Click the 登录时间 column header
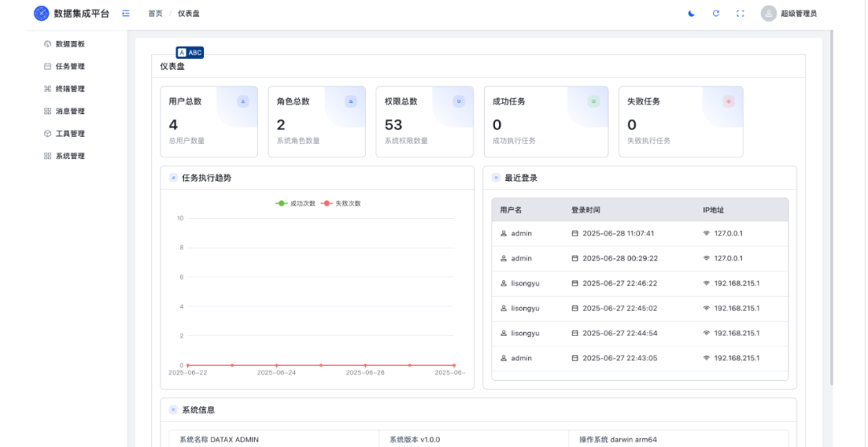Viewport: 868px width, 447px height. (586, 210)
